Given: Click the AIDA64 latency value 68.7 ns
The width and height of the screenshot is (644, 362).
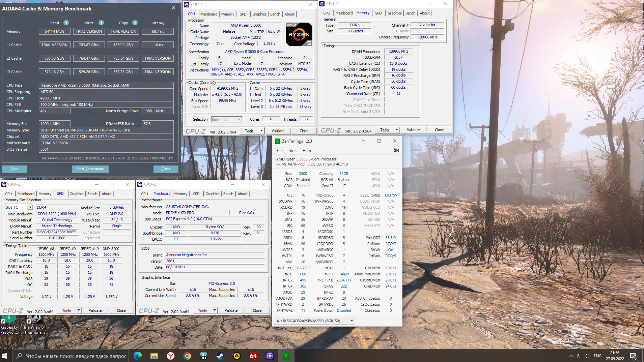Looking at the screenshot, I should pyautogui.click(x=158, y=31).
